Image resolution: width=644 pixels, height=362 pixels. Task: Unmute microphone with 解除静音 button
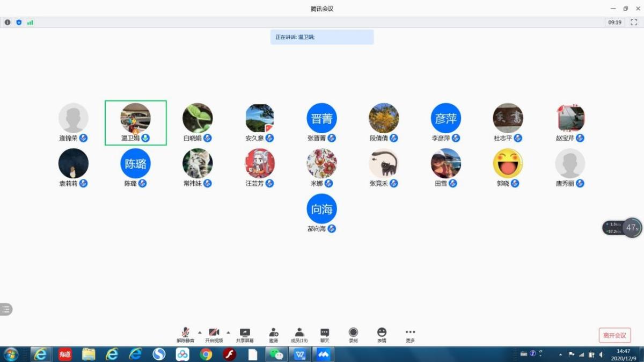pyautogui.click(x=185, y=335)
